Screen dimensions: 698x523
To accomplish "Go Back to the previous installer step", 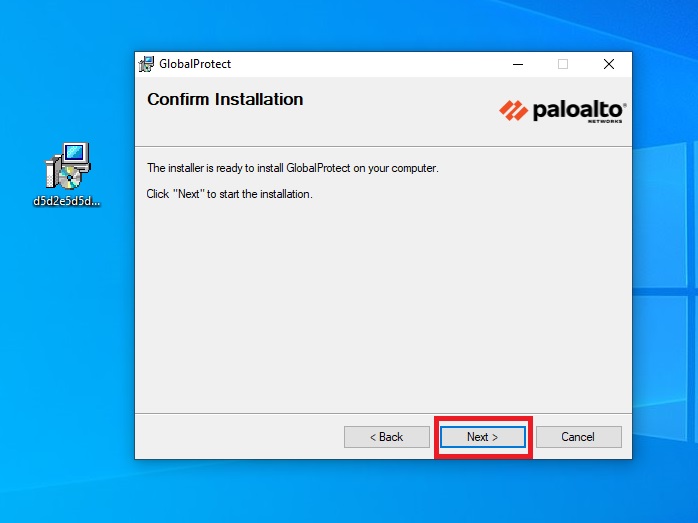I will pos(386,437).
